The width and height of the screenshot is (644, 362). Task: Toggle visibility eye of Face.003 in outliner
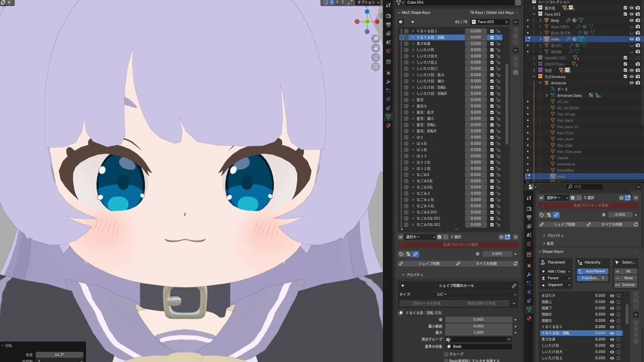point(631,14)
